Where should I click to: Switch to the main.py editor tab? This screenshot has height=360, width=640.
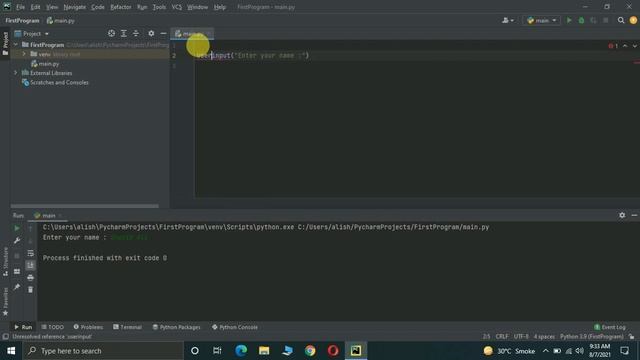(191, 33)
